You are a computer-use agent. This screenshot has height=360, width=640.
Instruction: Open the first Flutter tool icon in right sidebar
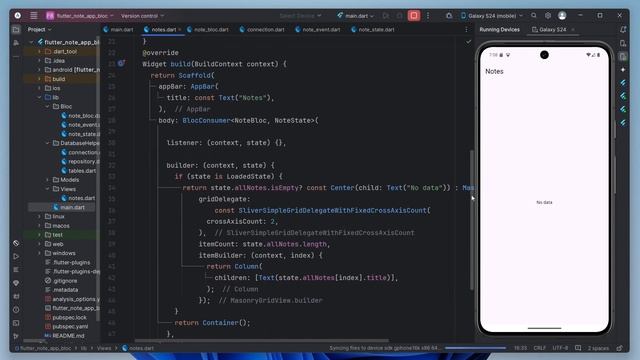(x=623, y=83)
